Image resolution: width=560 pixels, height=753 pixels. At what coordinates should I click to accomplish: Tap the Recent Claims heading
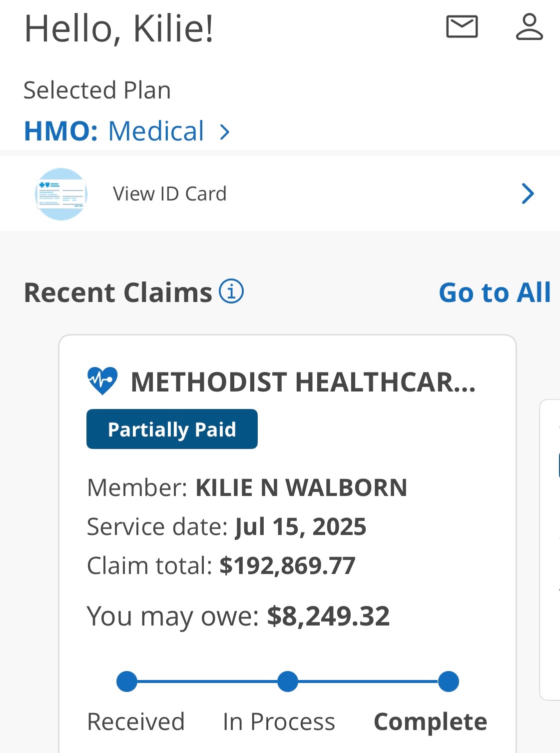(118, 292)
